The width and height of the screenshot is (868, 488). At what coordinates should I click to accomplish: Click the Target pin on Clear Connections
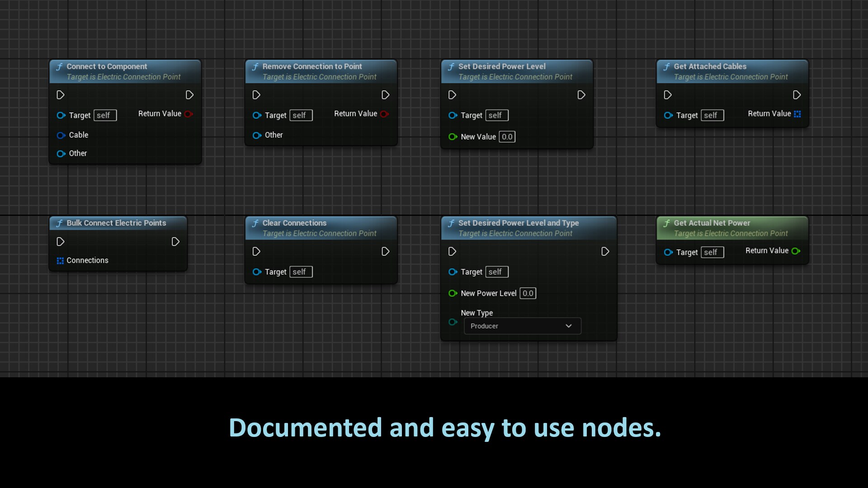pyautogui.click(x=257, y=272)
